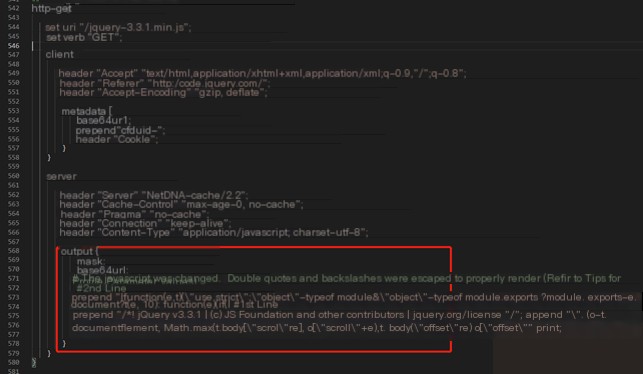This screenshot has height=374, width=643.
Task: Click the set uri jquery-3.3.1.min.js line
Action: pyautogui.click(x=118, y=27)
